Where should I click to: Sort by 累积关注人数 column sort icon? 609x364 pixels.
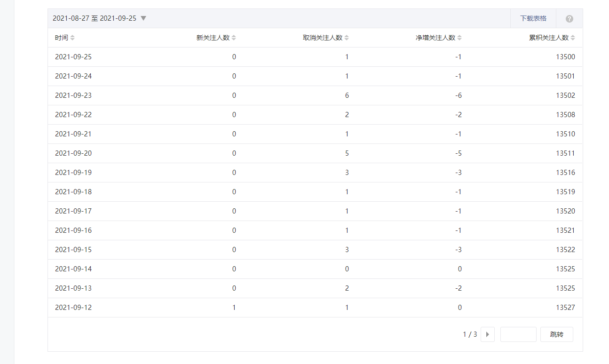click(572, 38)
